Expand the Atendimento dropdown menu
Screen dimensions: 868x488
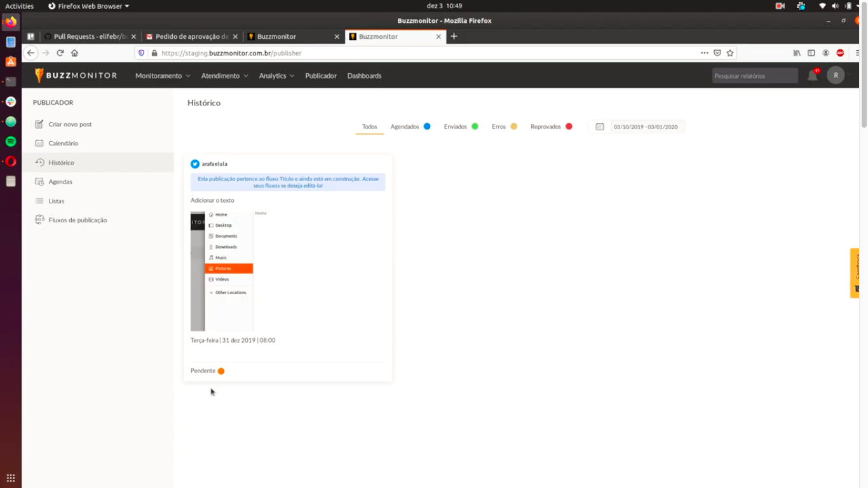tap(224, 76)
